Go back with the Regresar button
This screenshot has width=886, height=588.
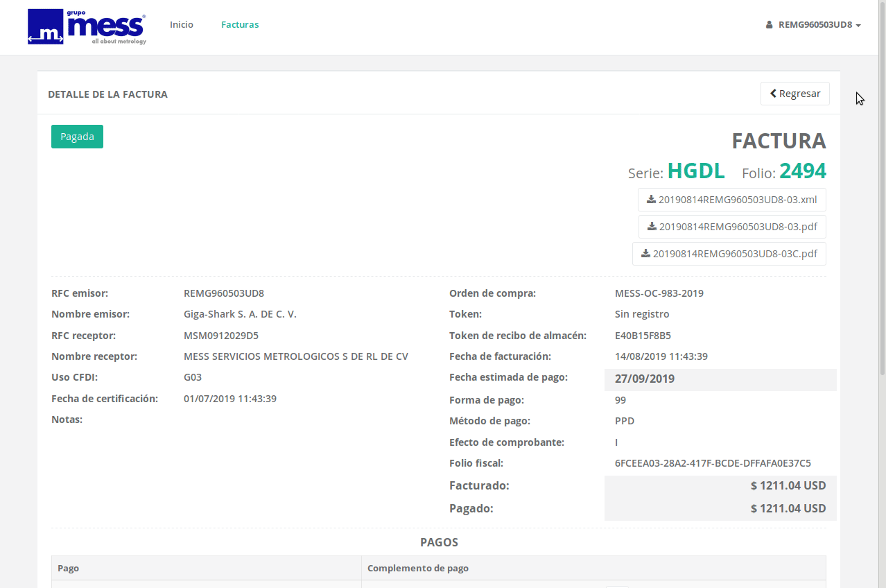tap(795, 94)
